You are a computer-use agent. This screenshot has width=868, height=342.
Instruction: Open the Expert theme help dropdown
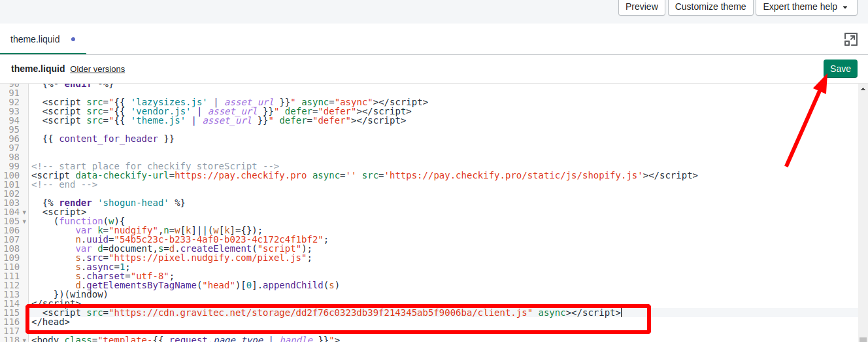[805, 7]
